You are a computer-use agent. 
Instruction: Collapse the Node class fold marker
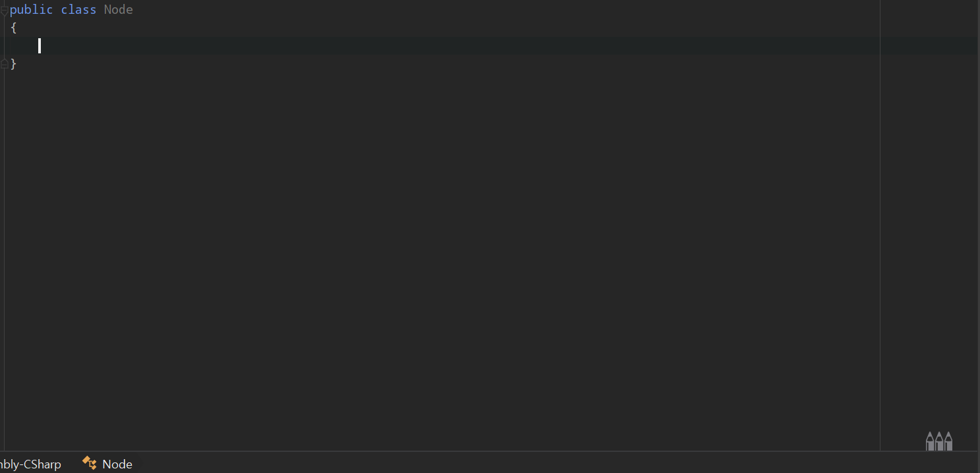(x=4, y=11)
